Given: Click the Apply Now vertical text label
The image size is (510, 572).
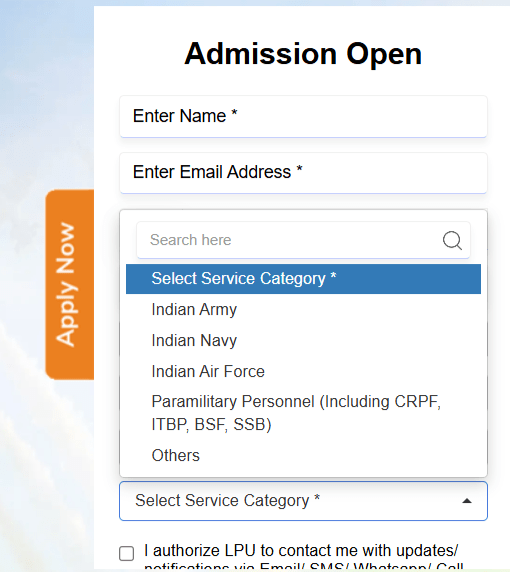Looking at the screenshot, I should tap(66, 285).
